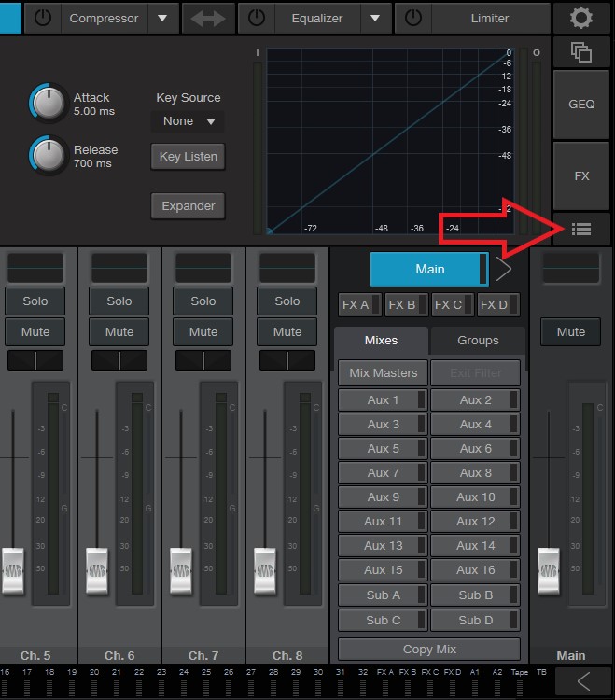Open the GEQ panel

(581, 105)
